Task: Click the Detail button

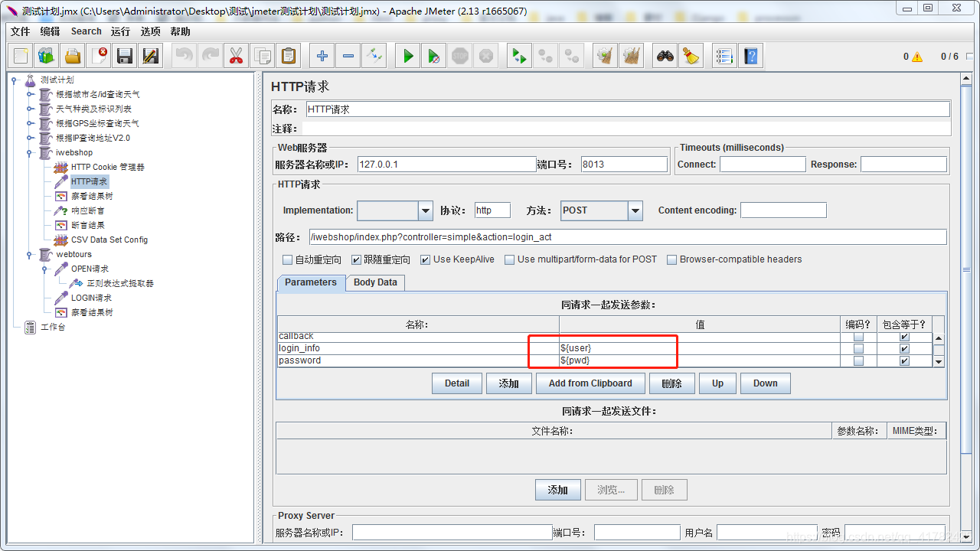Action: pyautogui.click(x=457, y=383)
